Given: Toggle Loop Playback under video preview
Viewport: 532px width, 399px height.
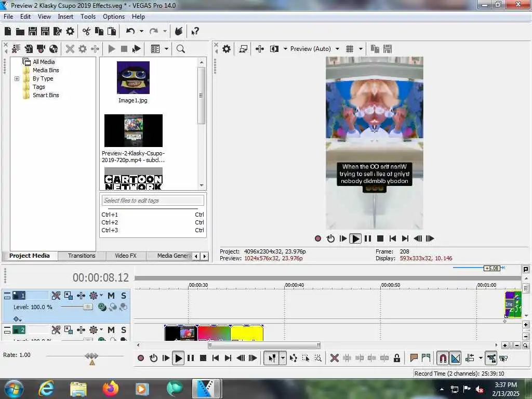Looking at the screenshot, I should (330, 238).
